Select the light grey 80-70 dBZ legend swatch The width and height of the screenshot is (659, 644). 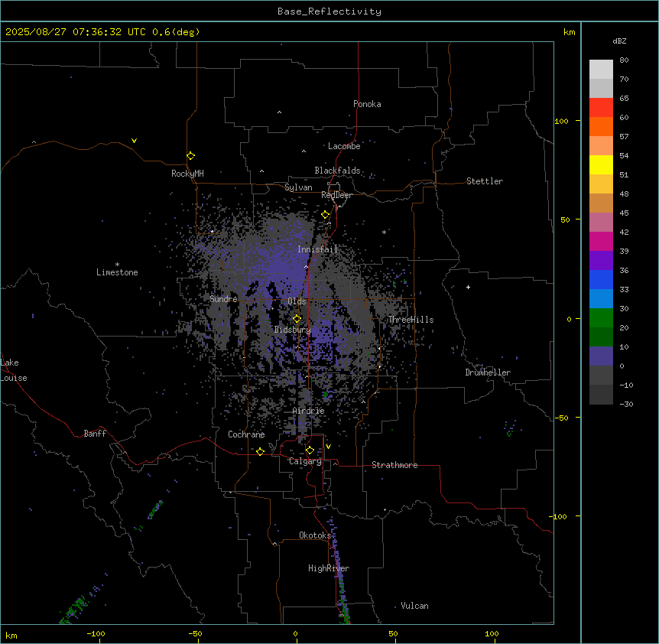coord(601,69)
